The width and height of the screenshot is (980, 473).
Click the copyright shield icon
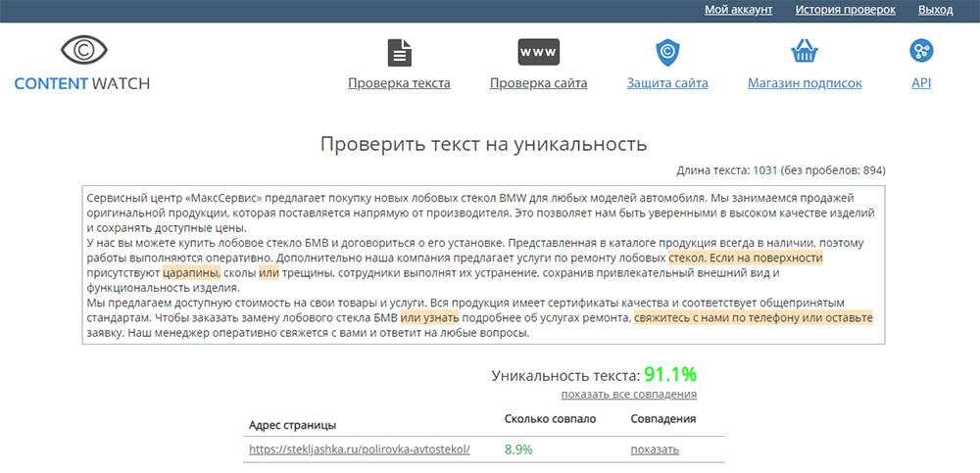click(667, 53)
